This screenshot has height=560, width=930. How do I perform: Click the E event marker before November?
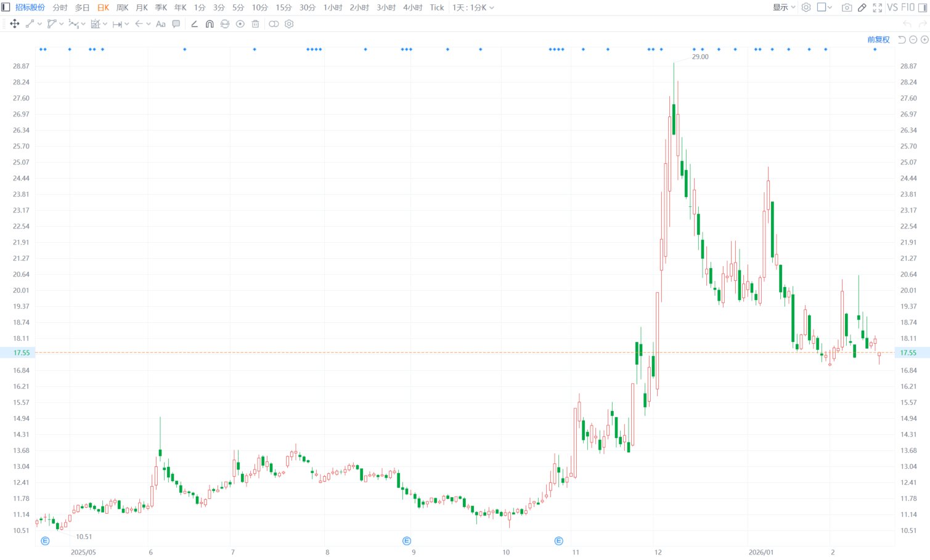coord(559,541)
